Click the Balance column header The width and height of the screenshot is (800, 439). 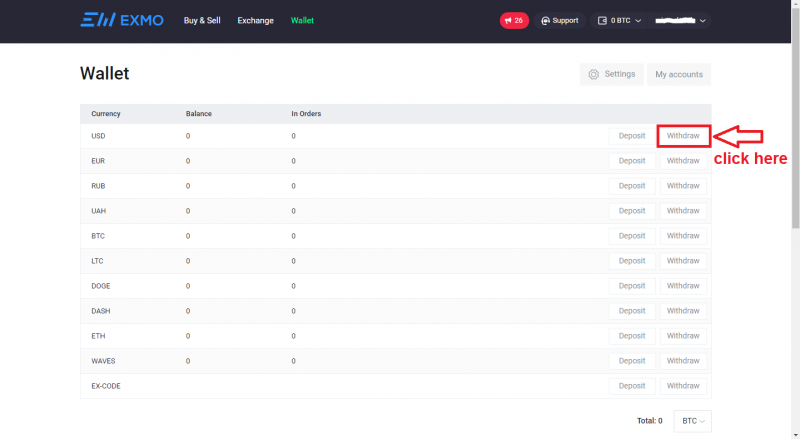pyautogui.click(x=199, y=113)
